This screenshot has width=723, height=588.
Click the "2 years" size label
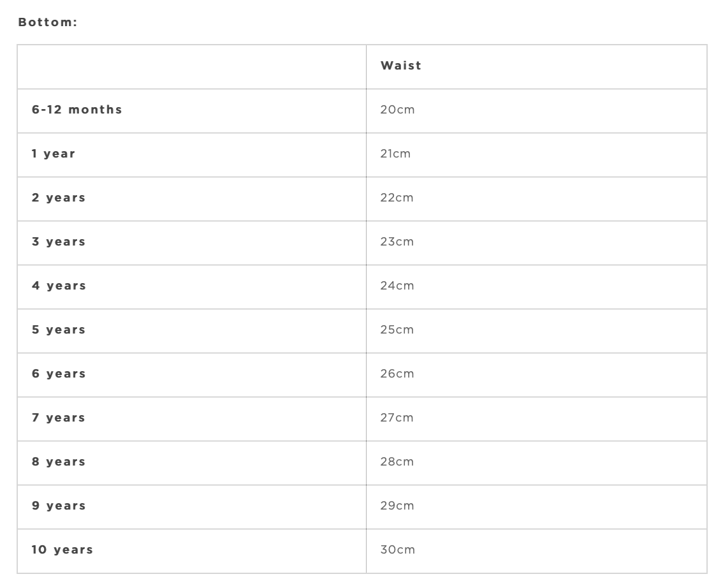[59, 198]
